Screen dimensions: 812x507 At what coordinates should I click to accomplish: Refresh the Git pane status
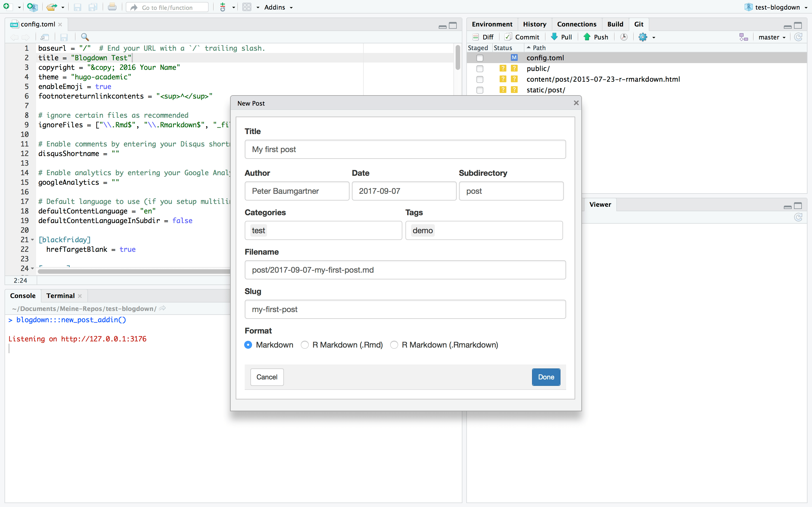click(x=798, y=37)
